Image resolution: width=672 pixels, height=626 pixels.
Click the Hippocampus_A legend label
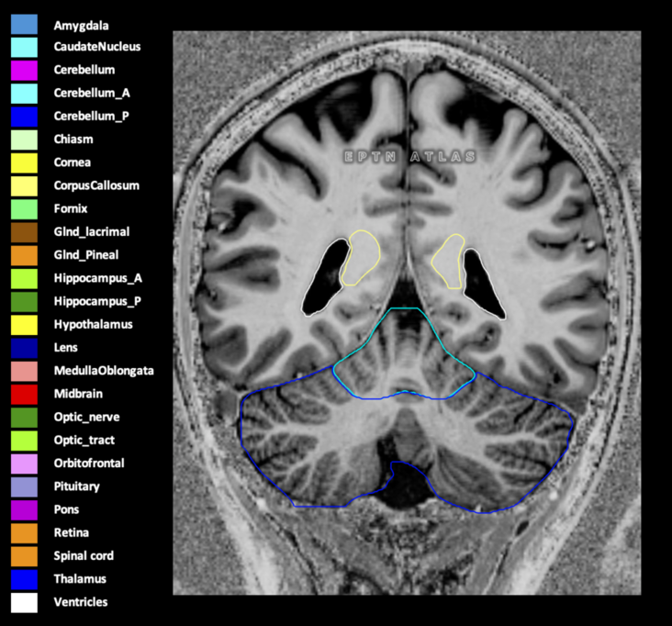(x=97, y=278)
